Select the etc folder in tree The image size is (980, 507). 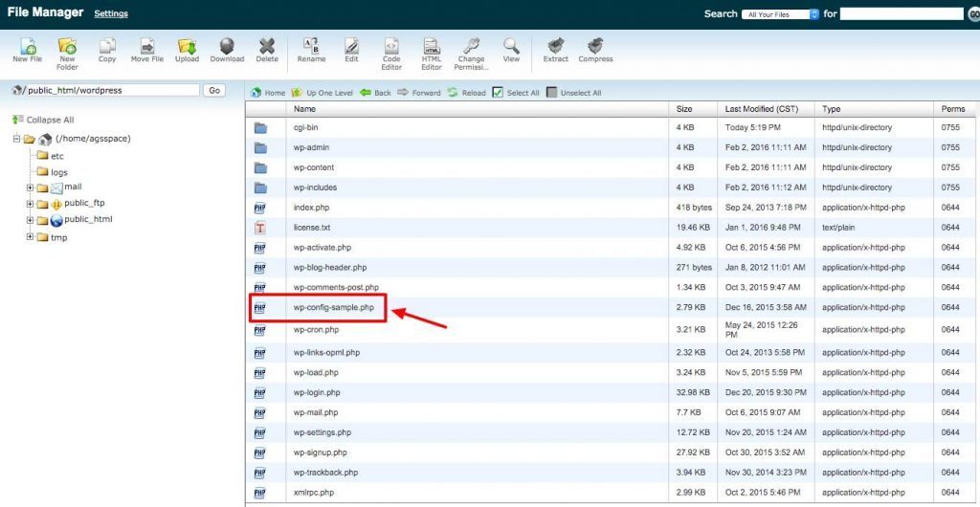click(x=50, y=156)
